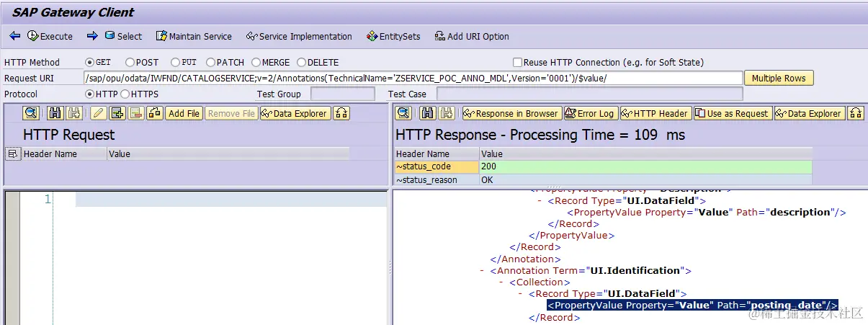Viewport: 868px width, 325px height.
Task: Click the highlighted posting_date PropertyValue line
Action: [692, 306]
